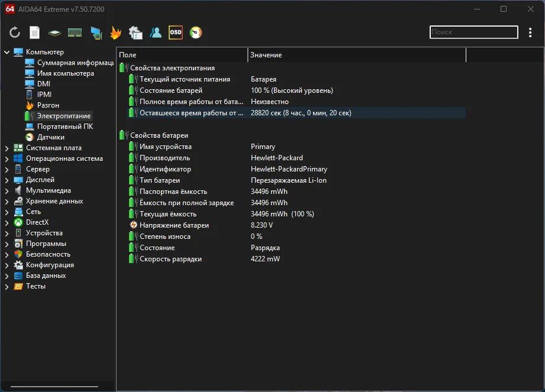The height and width of the screenshot is (392, 545).
Task: Open the audit manager toolbar icon
Action: click(x=136, y=33)
